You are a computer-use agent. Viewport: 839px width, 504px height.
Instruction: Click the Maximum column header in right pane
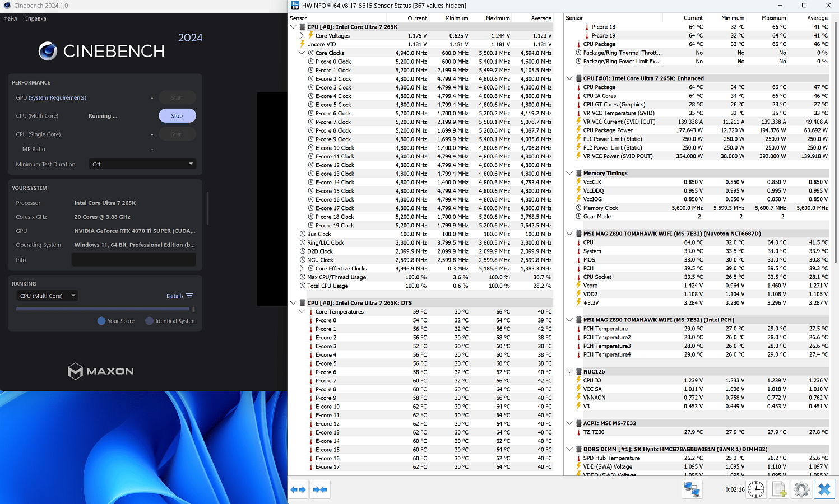tap(774, 18)
